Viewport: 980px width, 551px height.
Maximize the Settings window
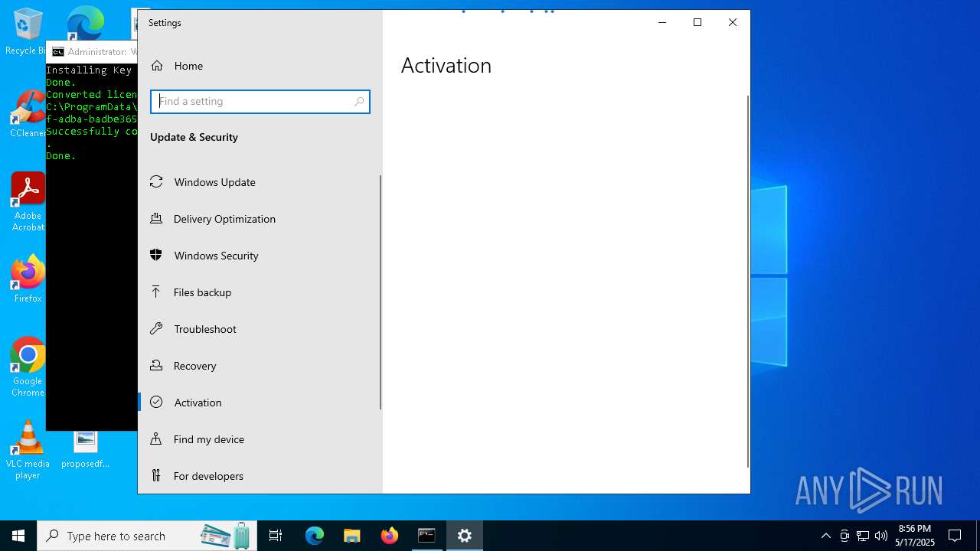pyautogui.click(x=697, y=23)
